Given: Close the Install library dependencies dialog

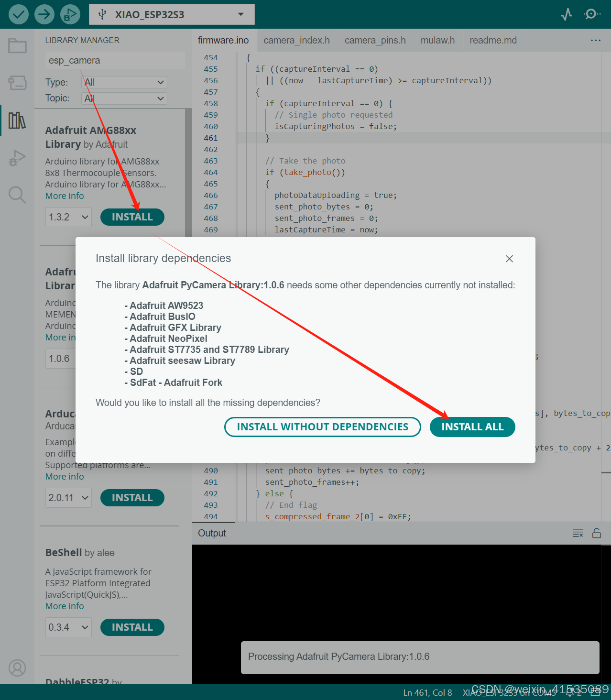Looking at the screenshot, I should pyautogui.click(x=509, y=259).
